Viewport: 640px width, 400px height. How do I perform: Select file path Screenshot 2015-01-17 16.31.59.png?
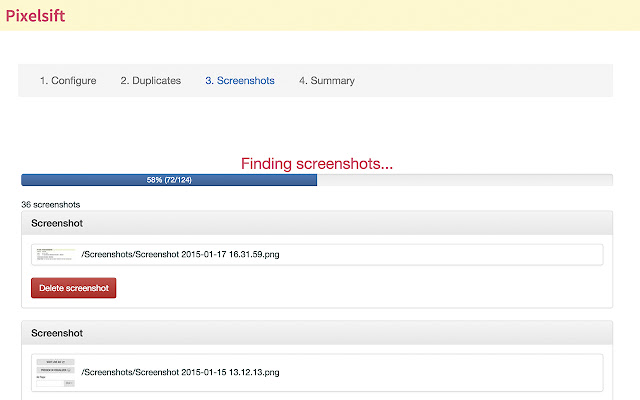click(x=180, y=254)
